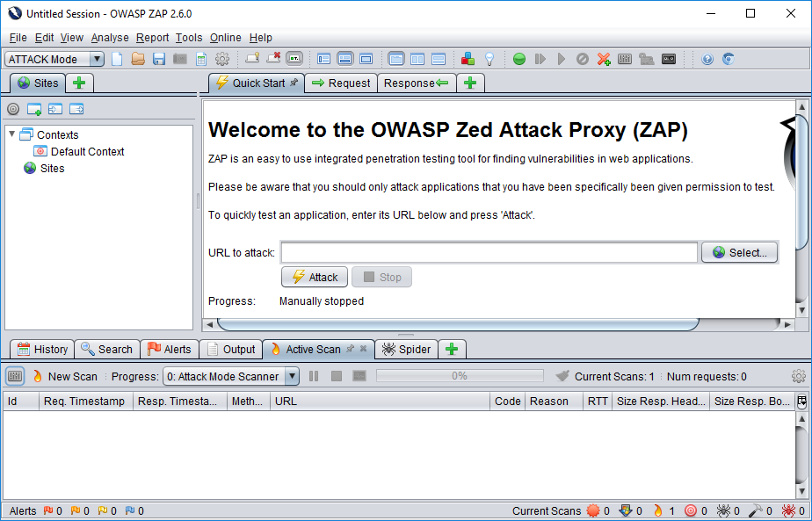812x521 pixels.
Task: Open Session Properties spreadsheet icon
Action: click(x=201, y=59)
